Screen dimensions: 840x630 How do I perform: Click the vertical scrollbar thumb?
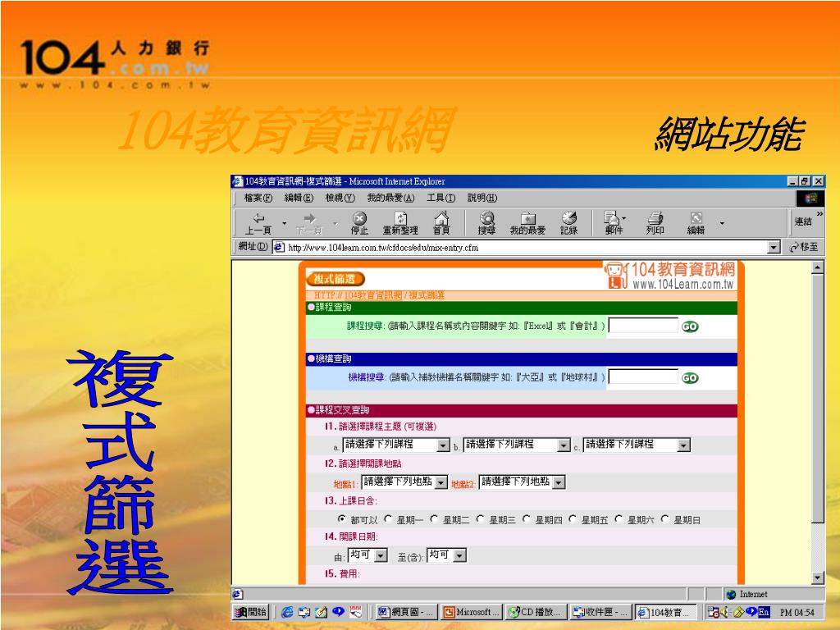tap(818, 398)
